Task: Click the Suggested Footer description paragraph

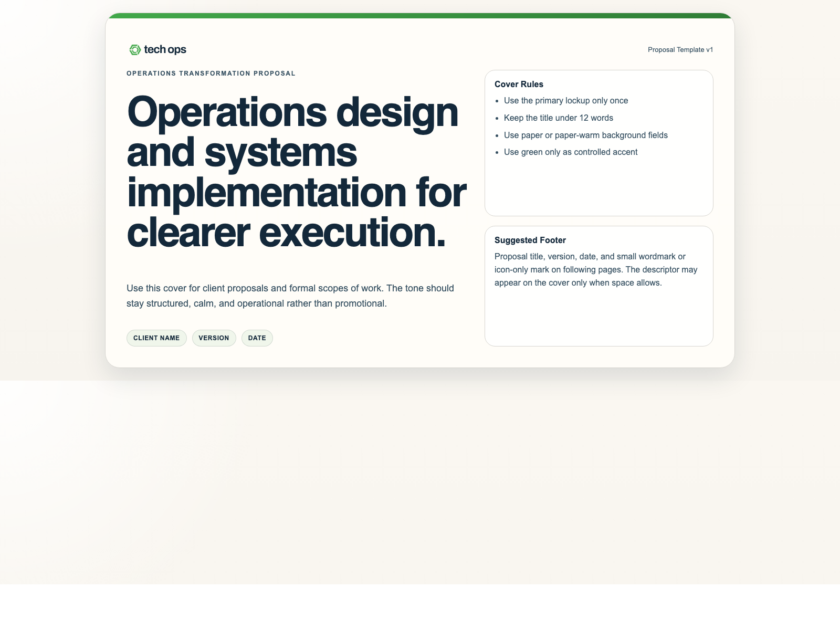Action: 595,270
